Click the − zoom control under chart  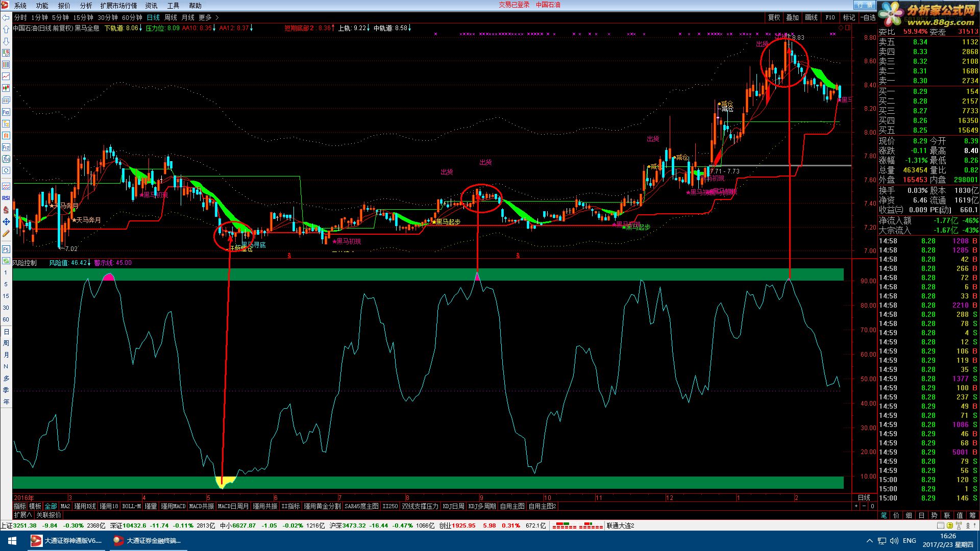(864, 506)
